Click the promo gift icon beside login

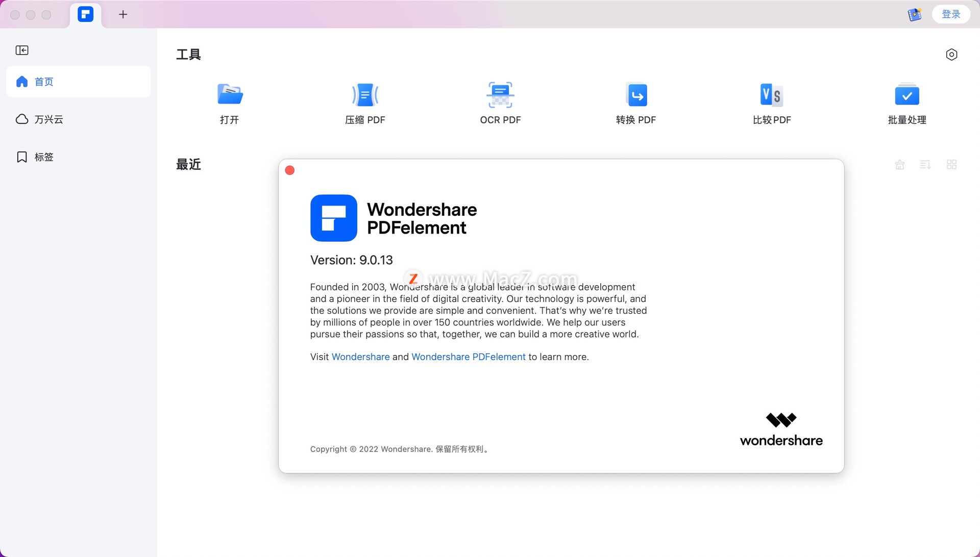[914, 14]
